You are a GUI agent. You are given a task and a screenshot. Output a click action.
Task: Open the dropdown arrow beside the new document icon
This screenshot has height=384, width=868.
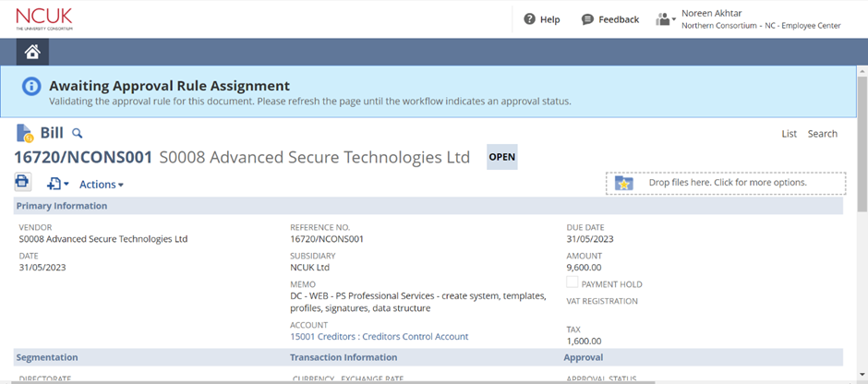[x=66, y=185]
